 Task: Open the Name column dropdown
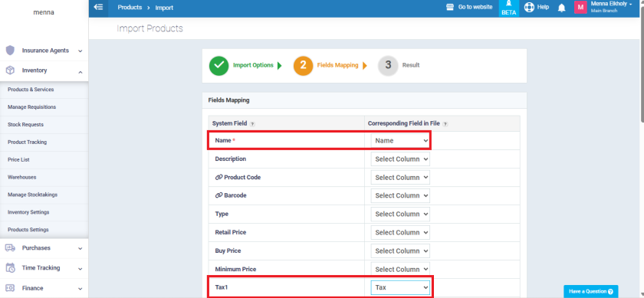[x=400, y=140]
